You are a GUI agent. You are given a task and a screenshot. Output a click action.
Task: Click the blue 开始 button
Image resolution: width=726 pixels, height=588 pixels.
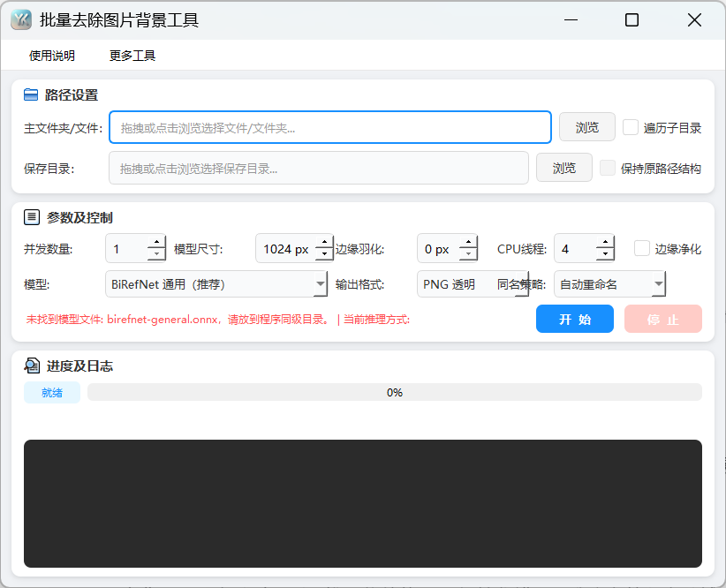click(575, 319)
